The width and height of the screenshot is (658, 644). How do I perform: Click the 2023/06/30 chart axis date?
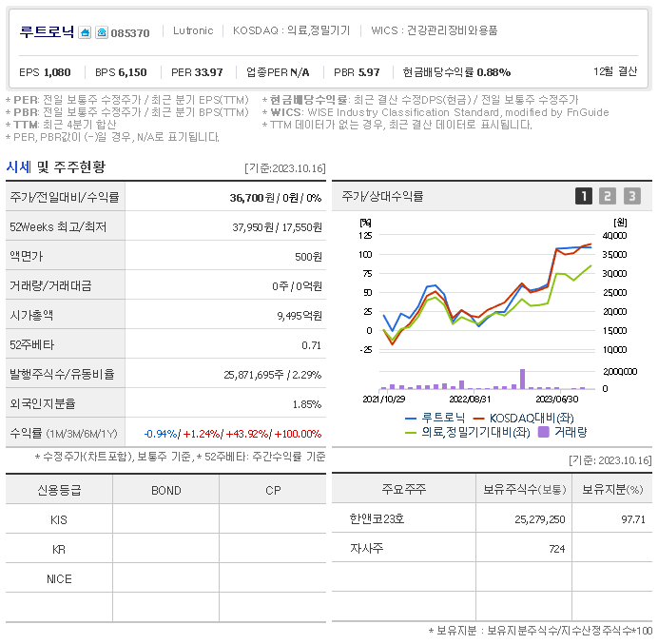(x=557, y=399)
